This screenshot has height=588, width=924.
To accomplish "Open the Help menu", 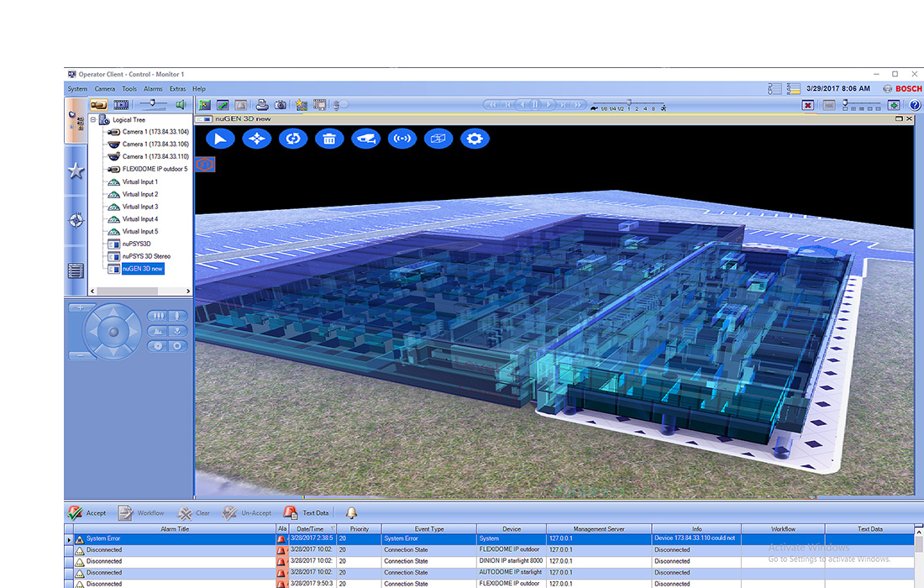I will (199, 89).
